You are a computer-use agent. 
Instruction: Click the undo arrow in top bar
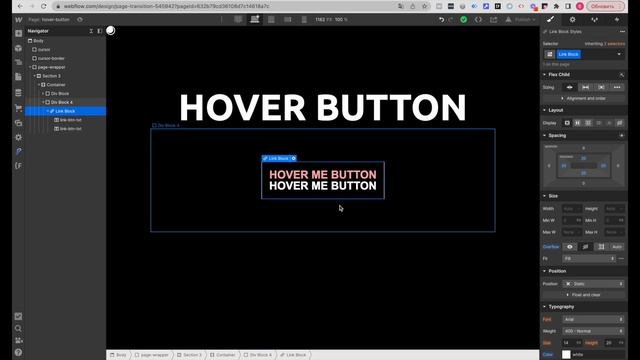(441, 20)
